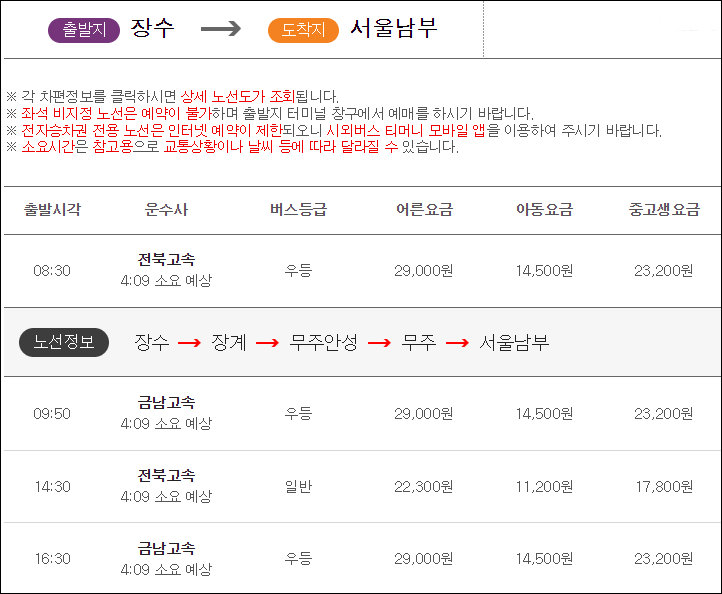Click student fare 23,200원 in 09:50 row
Image resolution: width=722 pixels, height=594 pixels.
[x=664, y=414]
